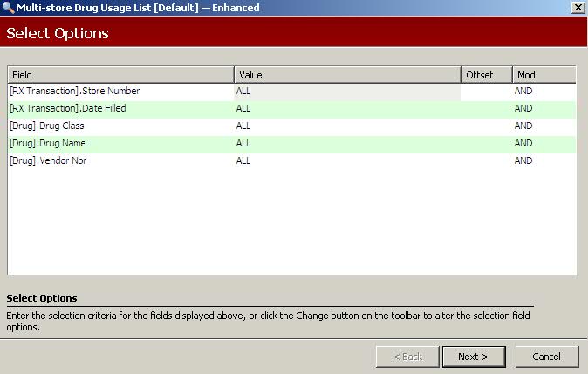Click the magnifier icon in title bar
Viewport: 588px width, 374px height.
tap(8, 8)
